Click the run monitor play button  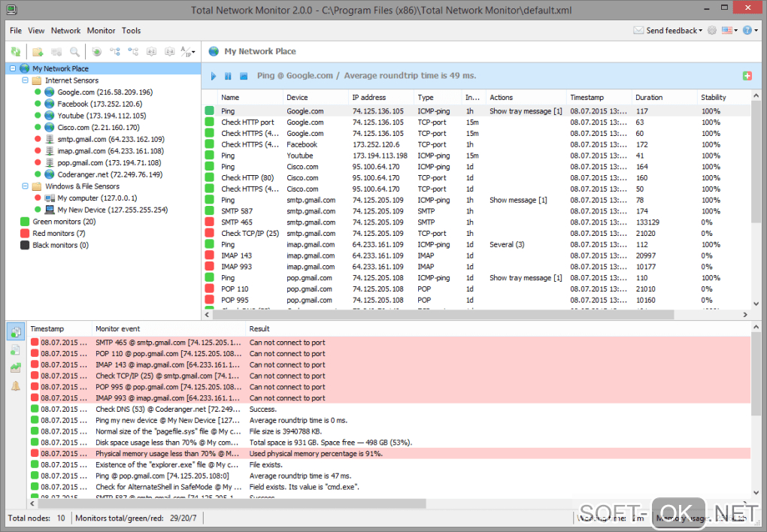coord(214,76)
